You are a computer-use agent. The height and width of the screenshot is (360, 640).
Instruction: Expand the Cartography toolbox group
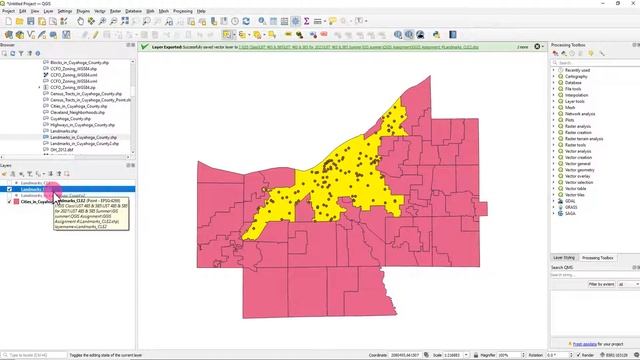pos(554,76)
